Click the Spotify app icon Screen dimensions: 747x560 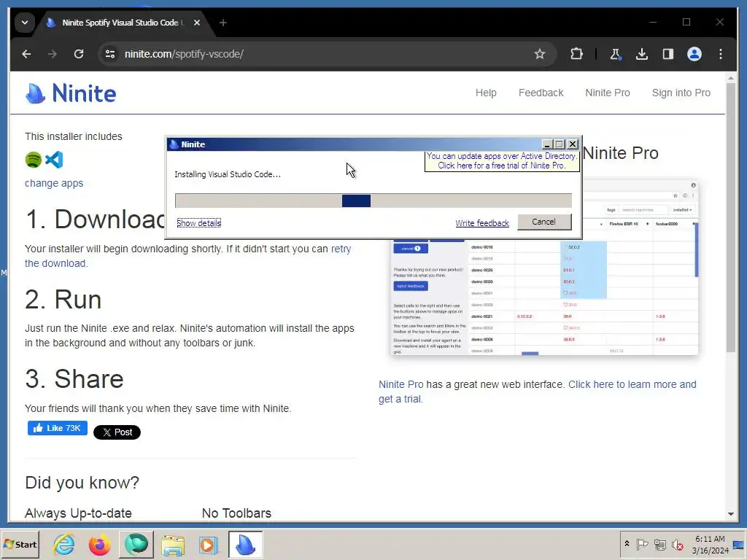[x=34, y=160]
